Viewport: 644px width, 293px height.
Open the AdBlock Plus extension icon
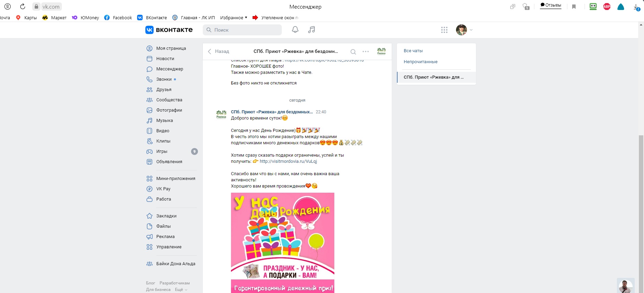pyautogui.click(x=607, y=7)
